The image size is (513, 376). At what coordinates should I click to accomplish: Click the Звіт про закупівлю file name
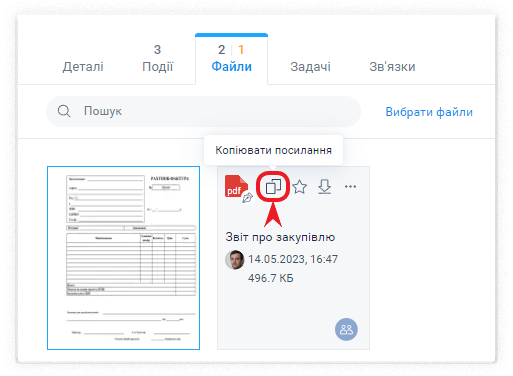pyautogui.click(x=280, y=237)
